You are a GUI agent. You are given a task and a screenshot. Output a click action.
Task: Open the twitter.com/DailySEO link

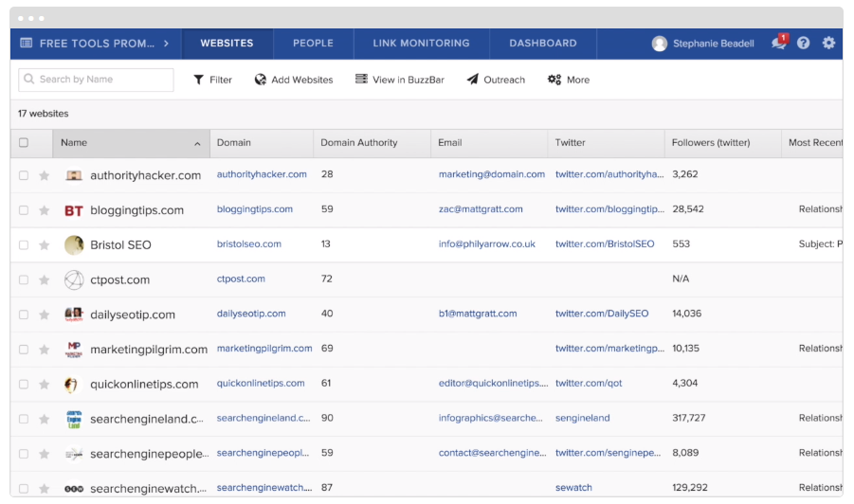(602, 314)
